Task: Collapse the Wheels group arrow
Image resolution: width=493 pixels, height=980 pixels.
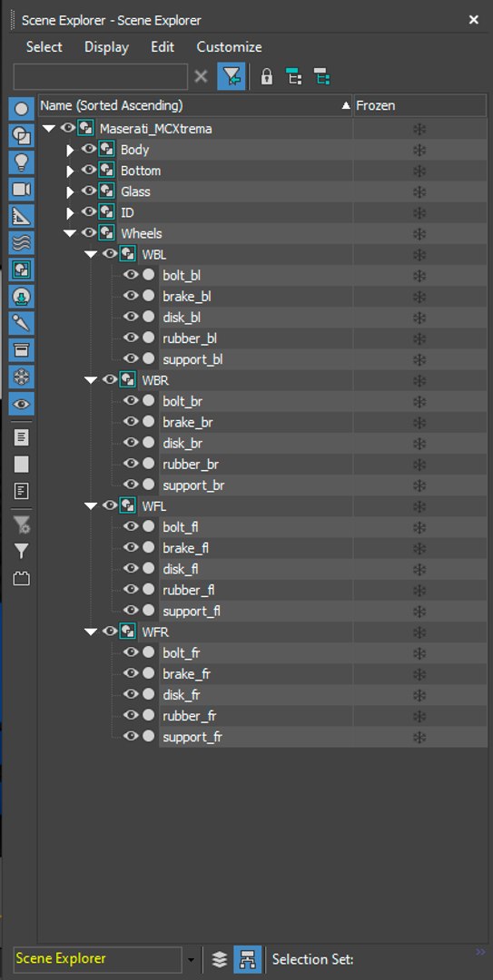Action: click(70, 234)
